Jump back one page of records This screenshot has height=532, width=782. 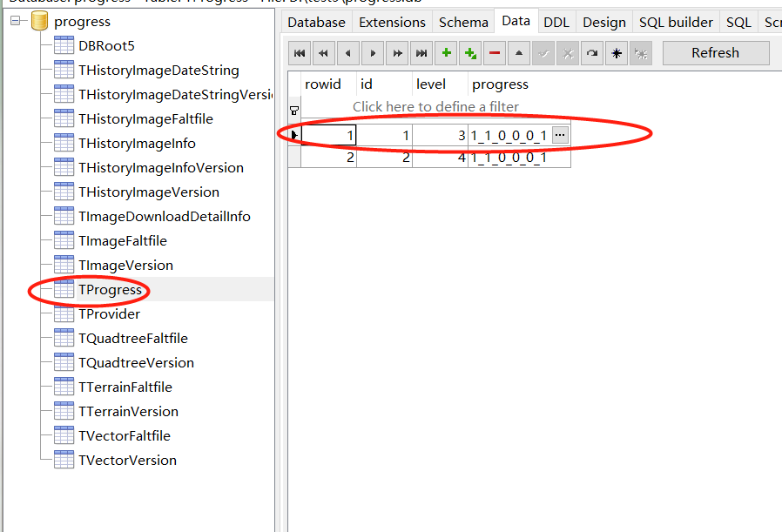coord(324,53)
